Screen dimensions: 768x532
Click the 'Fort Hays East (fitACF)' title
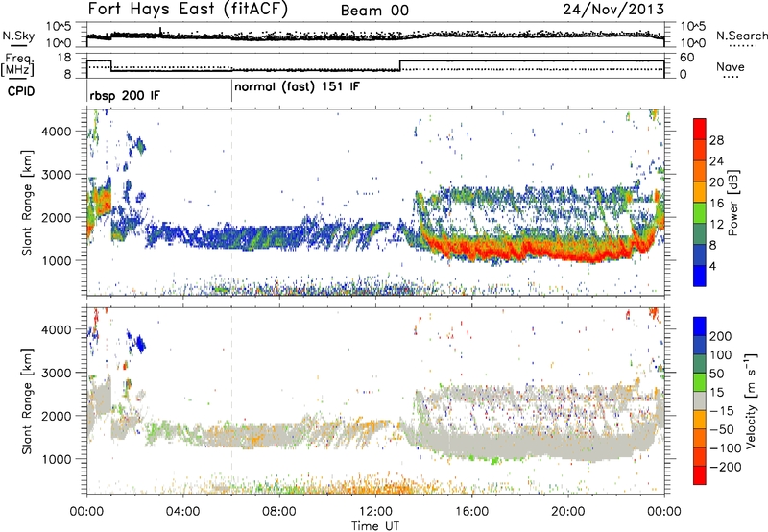click(187, 10)
